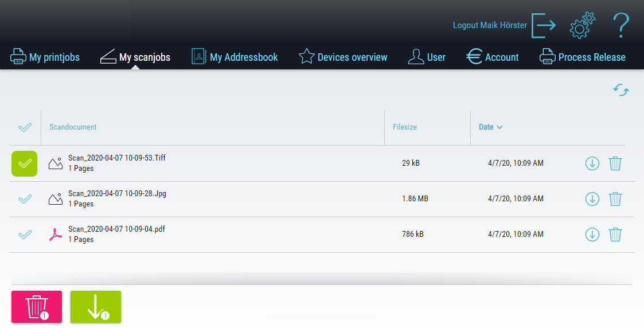Click the Logout Maik Hörster link
644x328 pixels.
(x=489, y=25)
